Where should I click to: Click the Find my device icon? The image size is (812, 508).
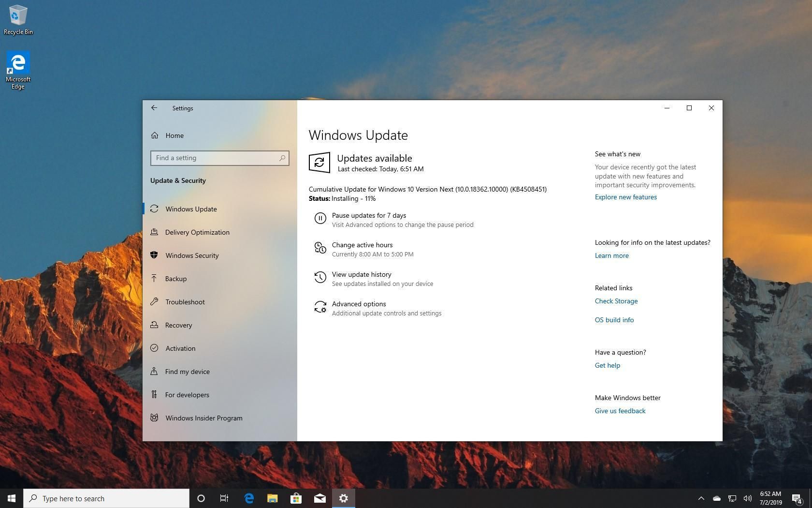[154, 372]
